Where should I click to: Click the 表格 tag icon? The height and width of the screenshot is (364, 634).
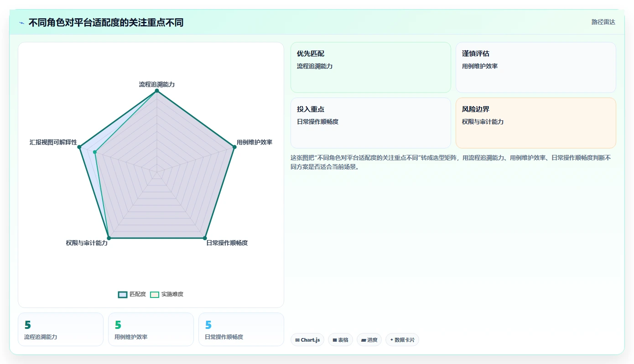coord(335,340)
